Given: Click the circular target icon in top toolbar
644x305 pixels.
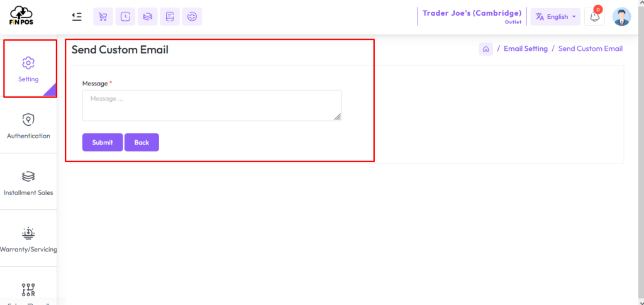Looking at the screenshot, I should [x=192, y=17].
